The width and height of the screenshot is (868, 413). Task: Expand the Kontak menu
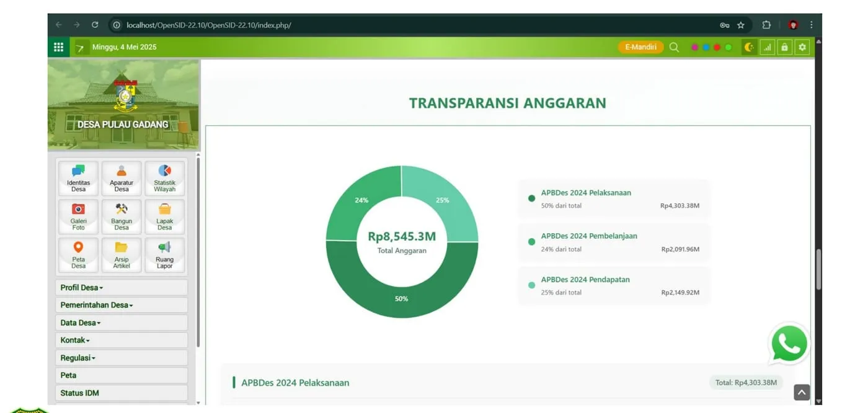pos(122,340)
